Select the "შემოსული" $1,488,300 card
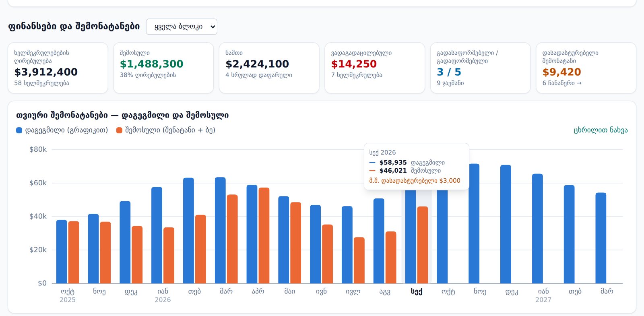The height and width of the screenshot is (316, 644). [163, 68]
